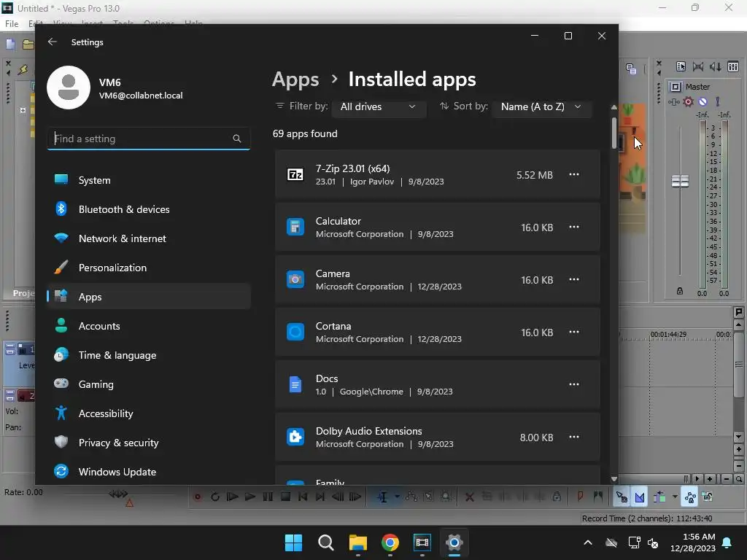The width and height of the screenshot is (747, 560).
Task: Open more options for Docs app
Action: click(574, 384)
